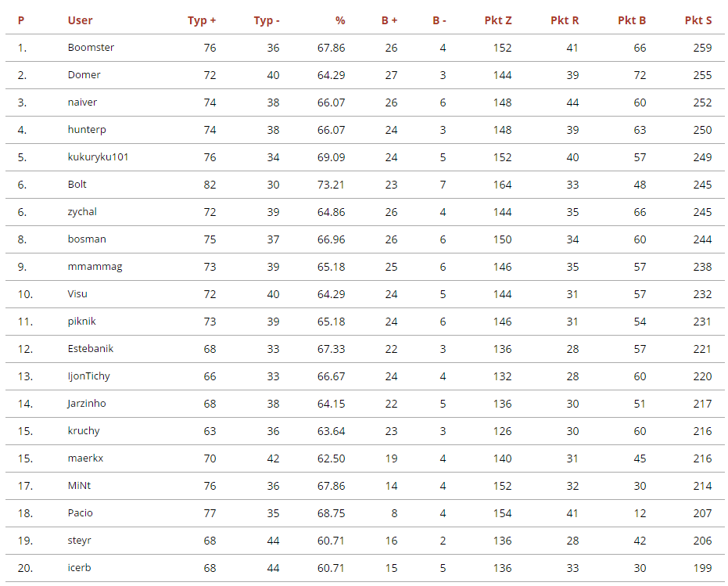Image resolution: width=728 pixels, height=586 pixels.
Task: Click the Pkt R column header
Action: point(565,20)
